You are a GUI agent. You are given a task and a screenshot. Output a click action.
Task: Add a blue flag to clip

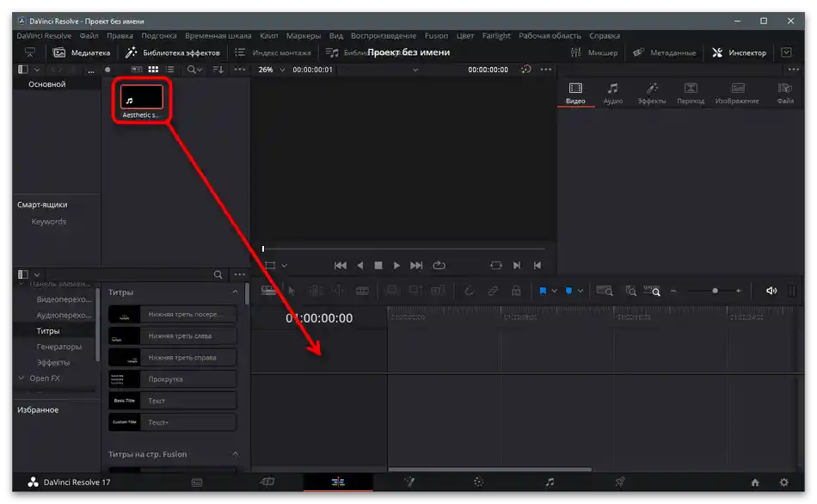pyautogui.click(x=543, y=291)
